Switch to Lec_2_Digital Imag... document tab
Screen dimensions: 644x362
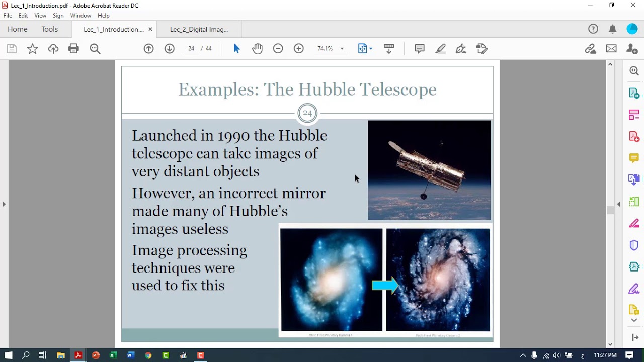tap(199, 29)
